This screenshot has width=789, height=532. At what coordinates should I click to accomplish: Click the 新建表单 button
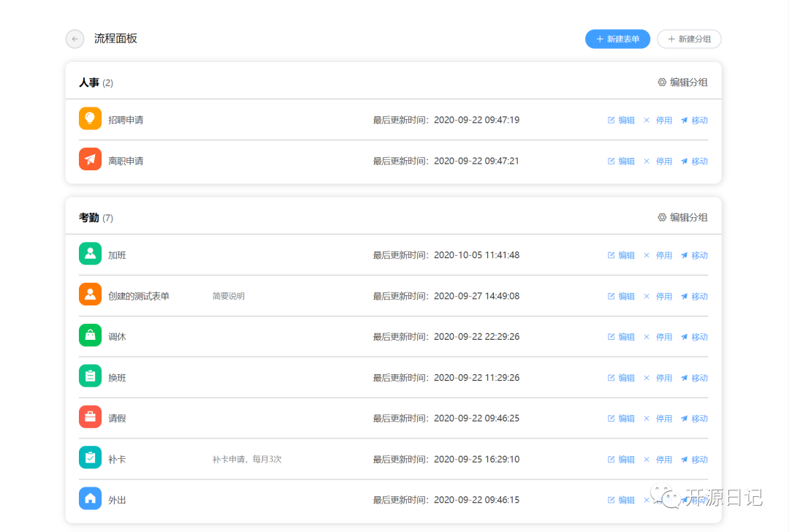617,39
